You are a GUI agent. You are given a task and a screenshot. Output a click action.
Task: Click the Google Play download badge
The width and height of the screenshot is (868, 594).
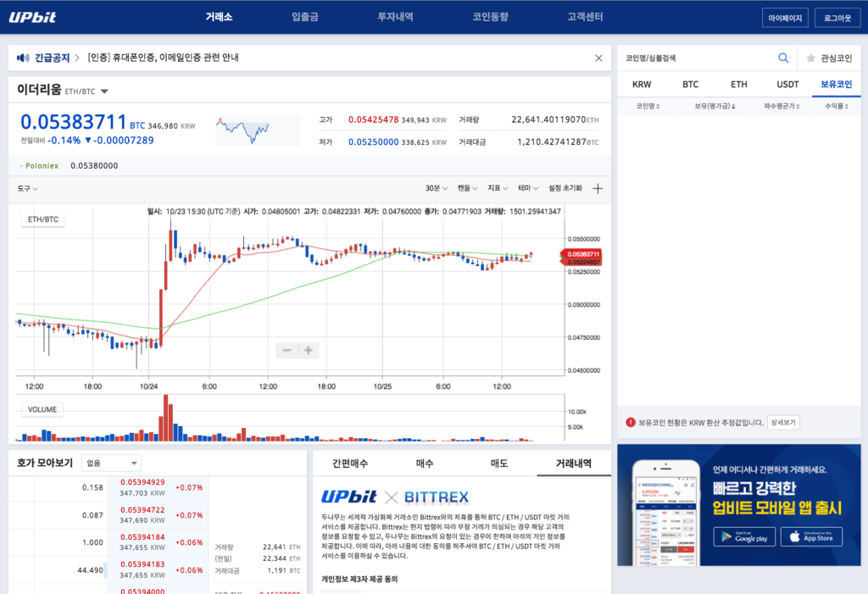744,536
